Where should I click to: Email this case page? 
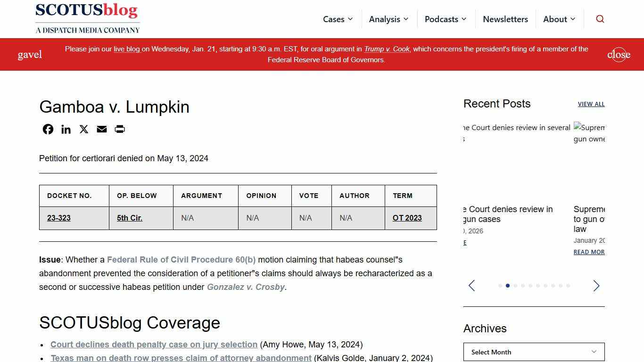(101, 129)
